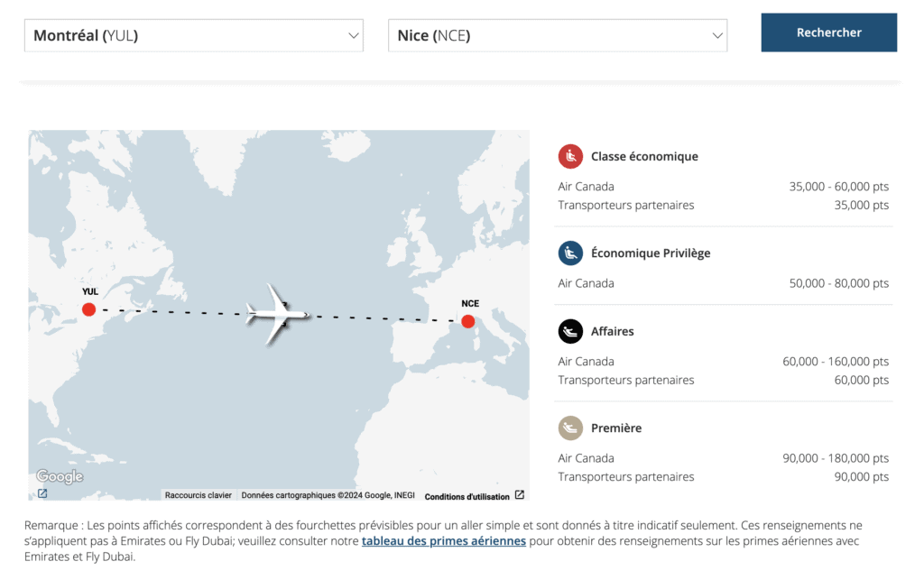Click the red NCE destination marker
Viewport: 924px width, 580px height.
[467, 321]
